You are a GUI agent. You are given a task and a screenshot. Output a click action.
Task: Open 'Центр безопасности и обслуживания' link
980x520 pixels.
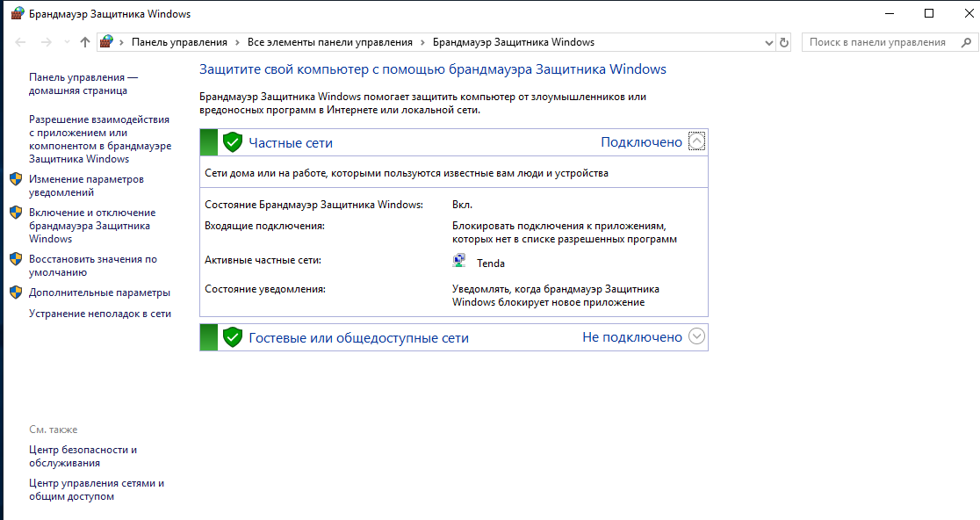pos(83,456)
